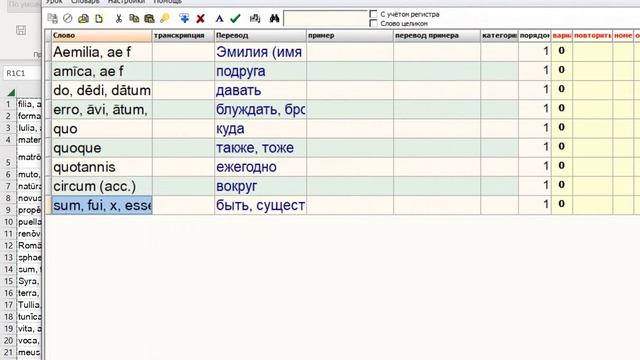Viewport: 640px width, 360px height.
Task: Click the транскрипция column header
Action: pos(183,36)
